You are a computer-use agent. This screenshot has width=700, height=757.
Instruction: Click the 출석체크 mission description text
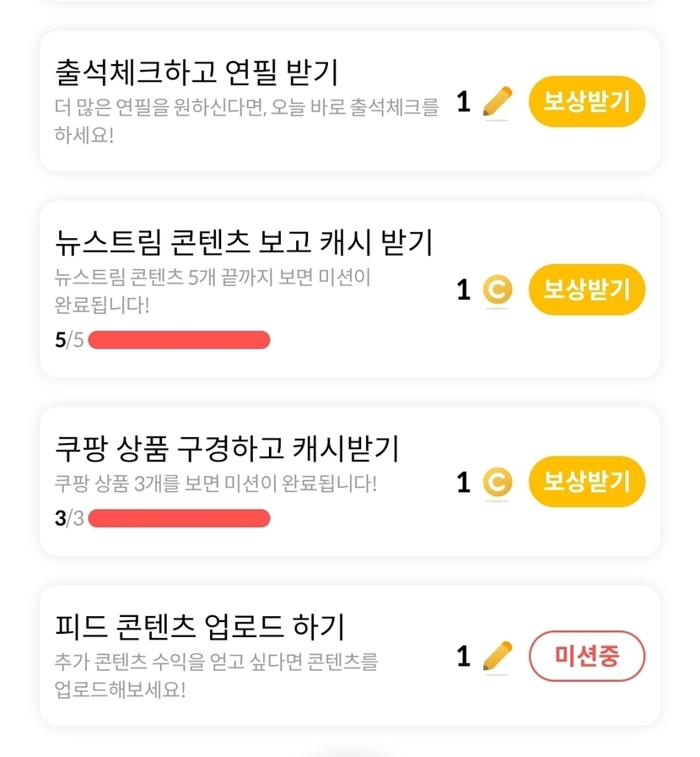tap(246, 121)
